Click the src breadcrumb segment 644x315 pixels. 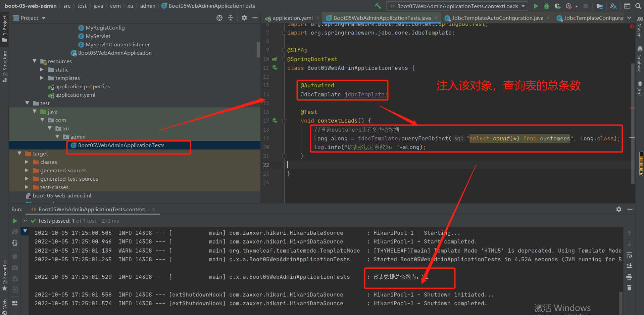pos(67,6)
